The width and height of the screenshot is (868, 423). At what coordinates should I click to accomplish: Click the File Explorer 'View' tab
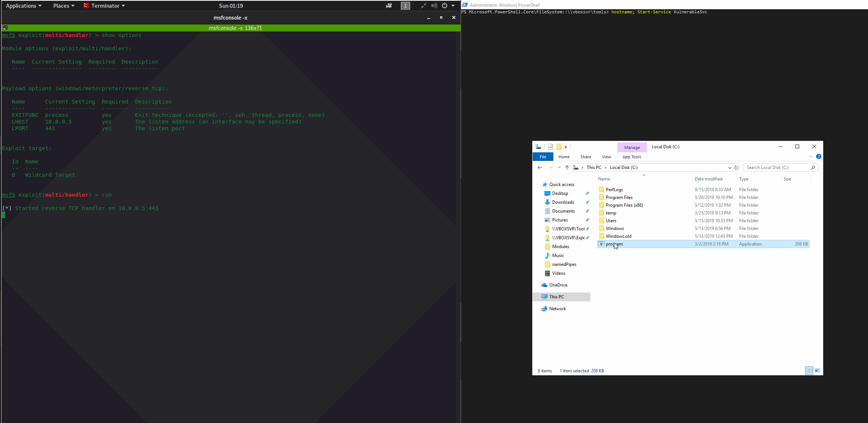[x=606, y=156]
